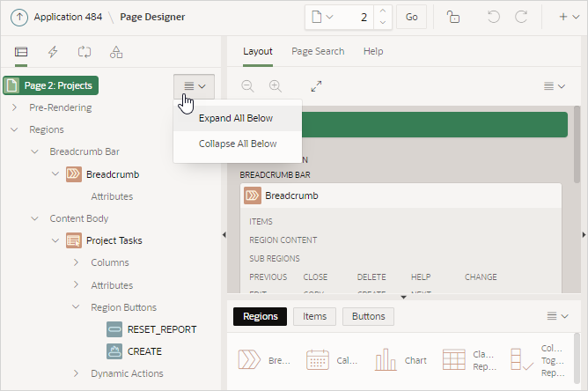Click the Undo icon
Viewport: 588px width, 391px height.
point(494,17)
